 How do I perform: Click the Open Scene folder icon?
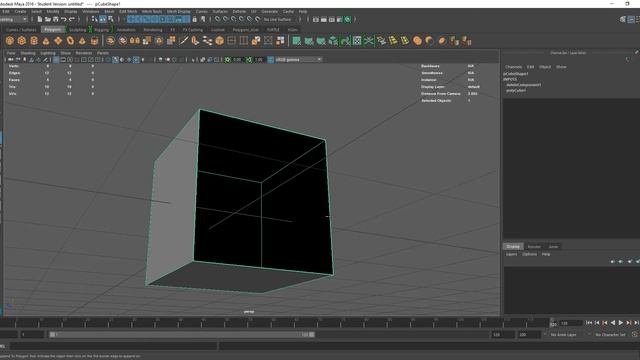[47, 19]
